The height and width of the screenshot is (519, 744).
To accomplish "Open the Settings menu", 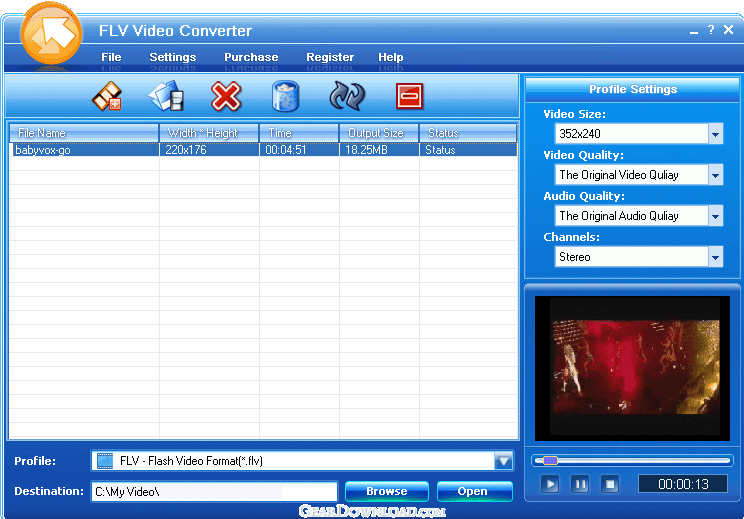I will point(173,57).
